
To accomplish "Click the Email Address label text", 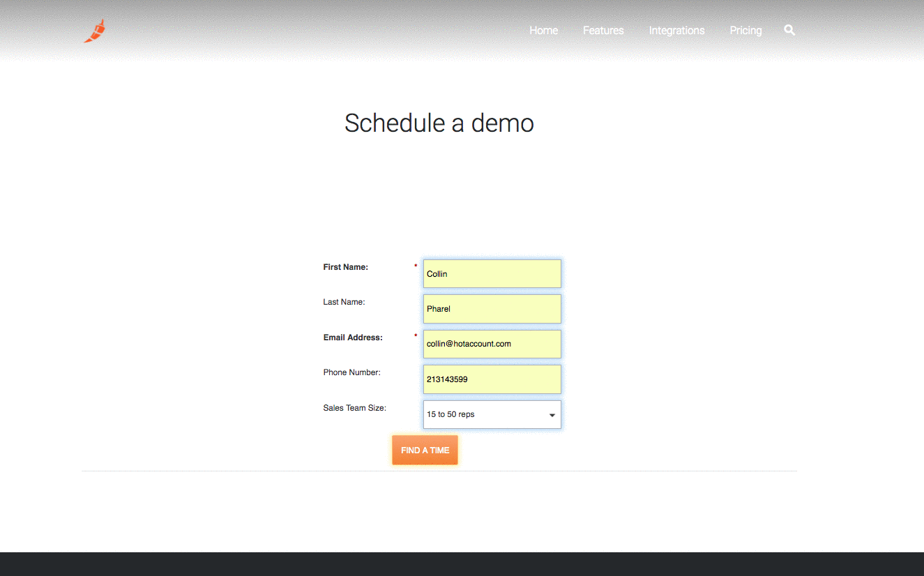I will coord(353,338).
